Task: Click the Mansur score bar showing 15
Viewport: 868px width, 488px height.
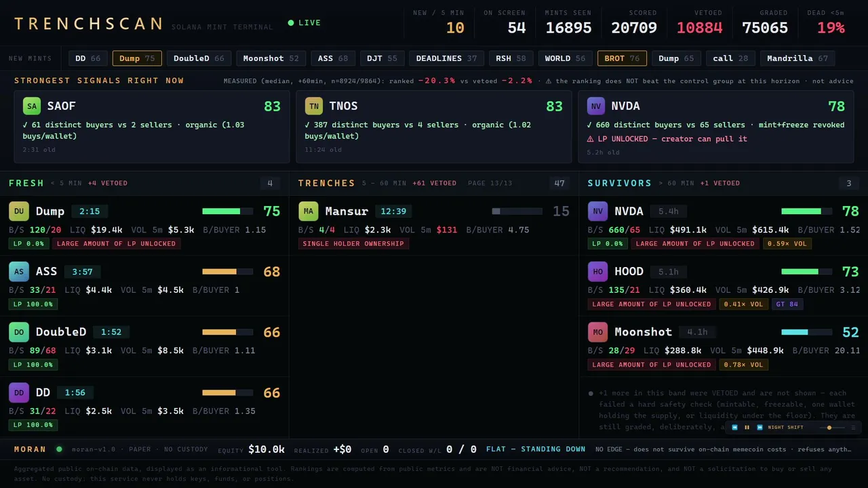Action: pos(517,211)
